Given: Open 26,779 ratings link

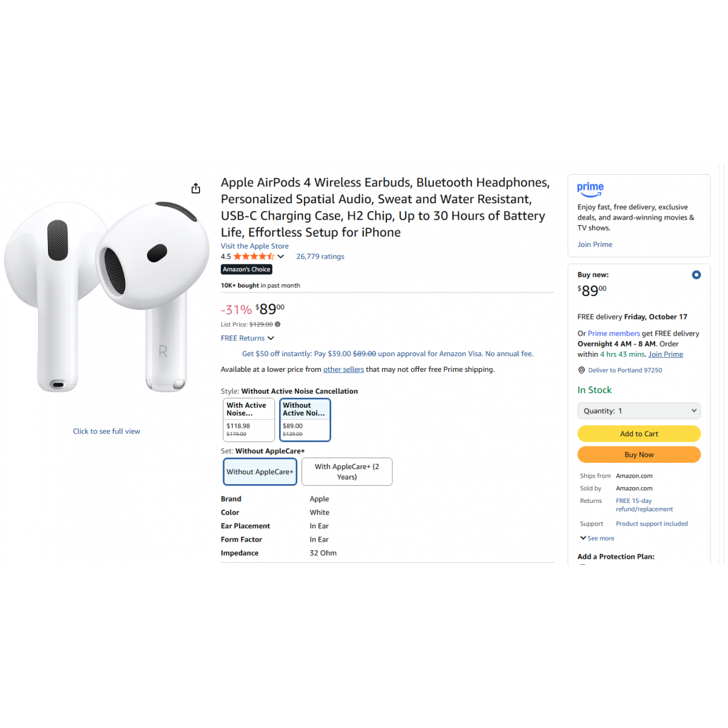Looking at the screenshot, I should [x=320, y=257].
